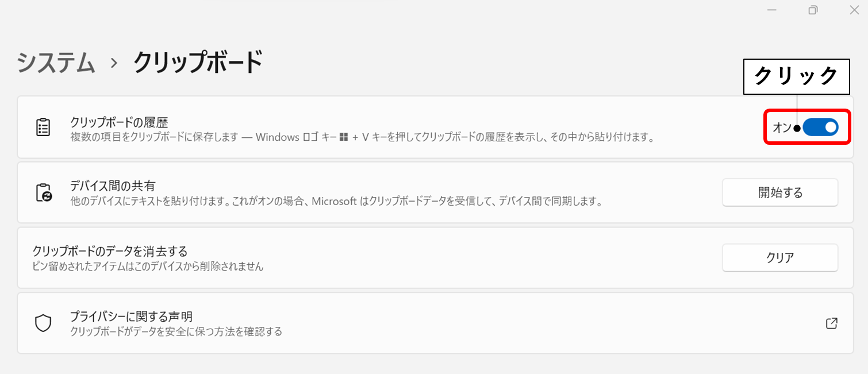Viewport: 868px width, 374px height.
Task: Click the オン label beside the toggle
Action: click(x=782, y=128)
